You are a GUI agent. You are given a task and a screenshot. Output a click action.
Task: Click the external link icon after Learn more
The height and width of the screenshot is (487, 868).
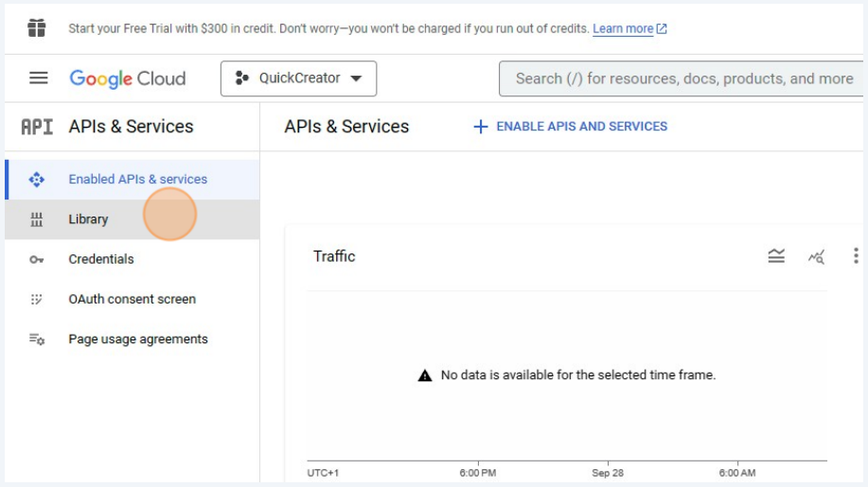coord(662,28)
